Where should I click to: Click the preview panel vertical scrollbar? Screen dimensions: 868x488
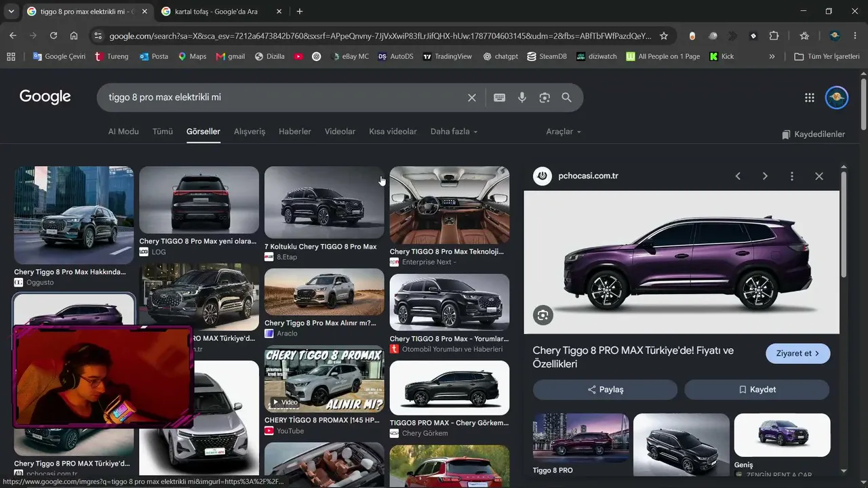(x=844, y=224)
